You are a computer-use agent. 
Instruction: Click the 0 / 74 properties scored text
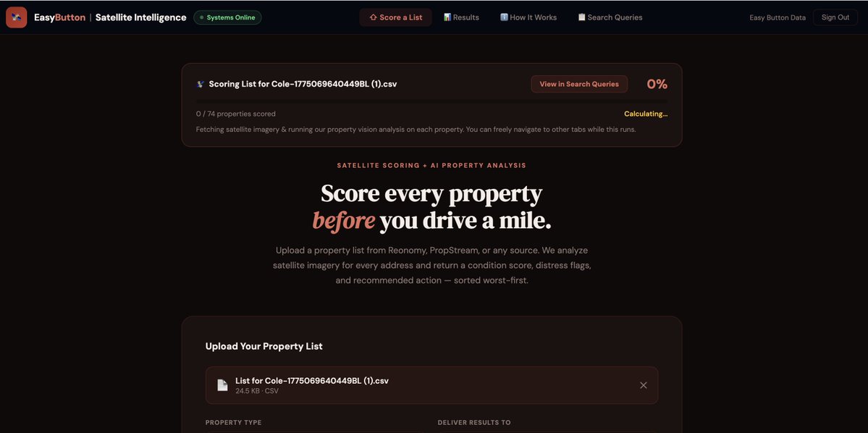pos(236,114)
